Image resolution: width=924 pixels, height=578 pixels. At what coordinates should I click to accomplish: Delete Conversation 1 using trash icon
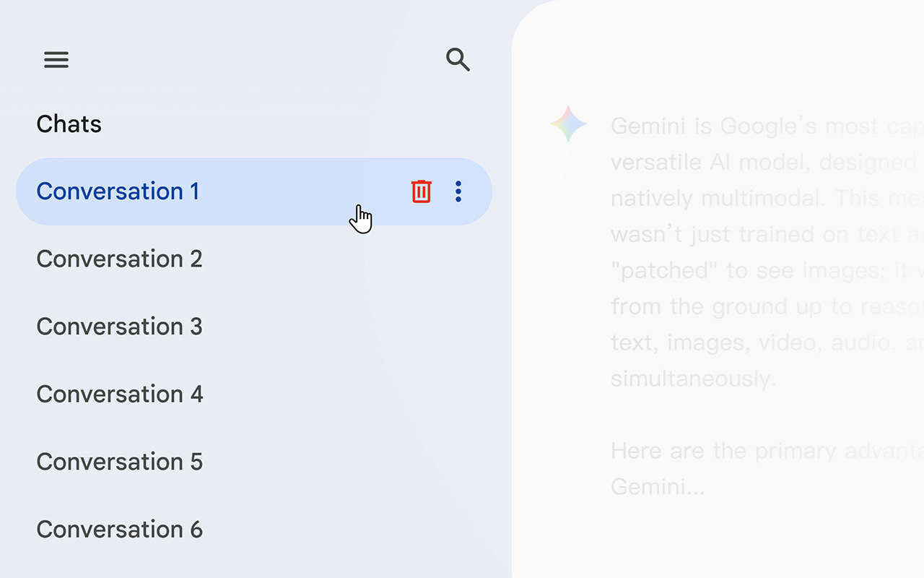(x=421, y=191)
